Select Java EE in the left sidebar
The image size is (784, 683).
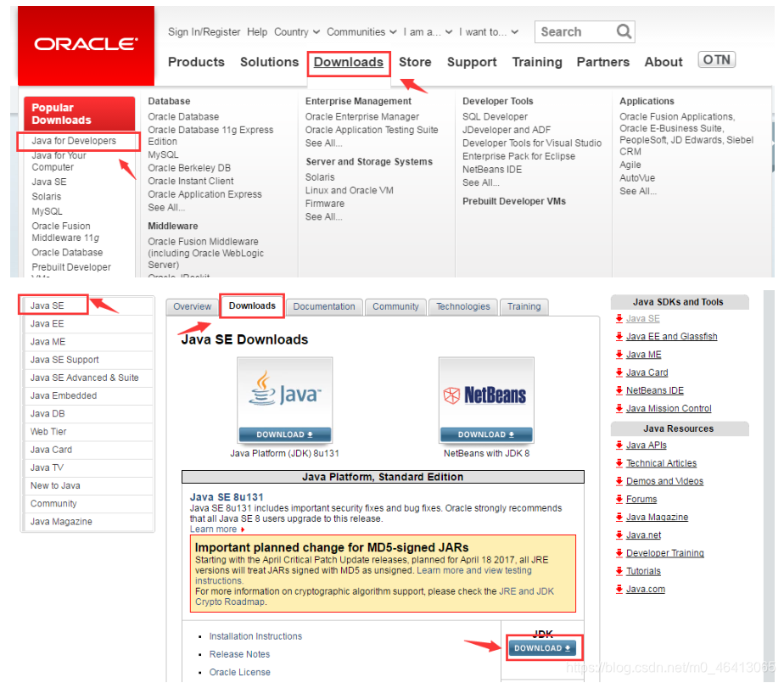click(47, 323)
